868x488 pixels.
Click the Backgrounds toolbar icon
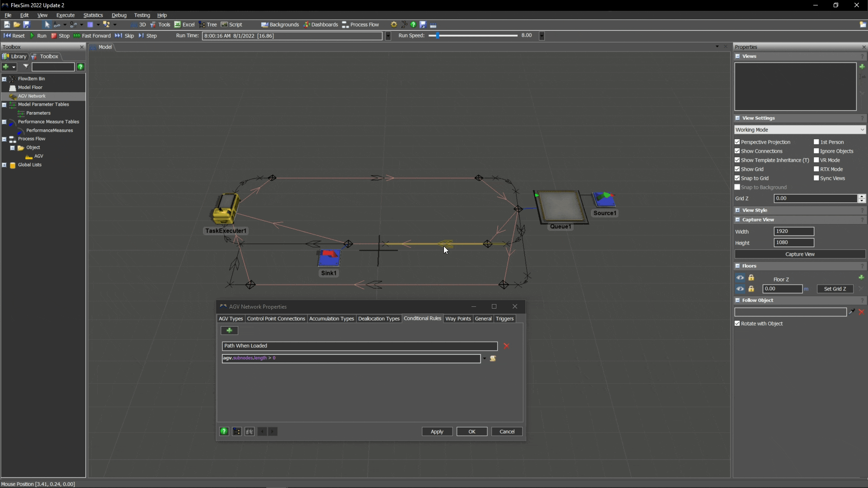tap(280, 24)
